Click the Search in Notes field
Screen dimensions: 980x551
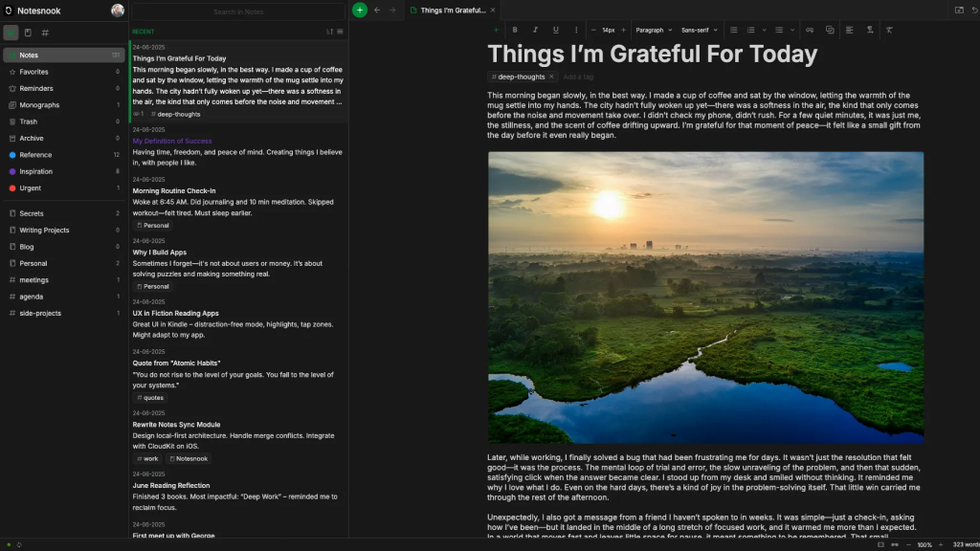[239, 11]
